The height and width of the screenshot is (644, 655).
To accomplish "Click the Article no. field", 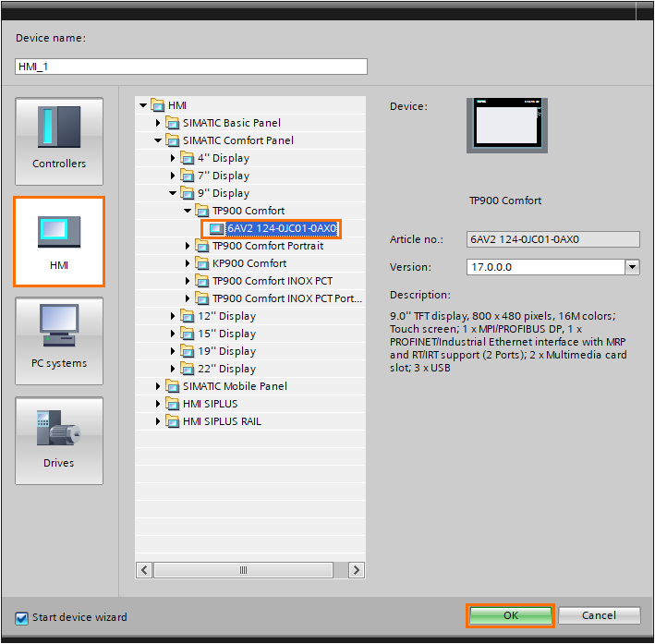I will click(553, 239).
